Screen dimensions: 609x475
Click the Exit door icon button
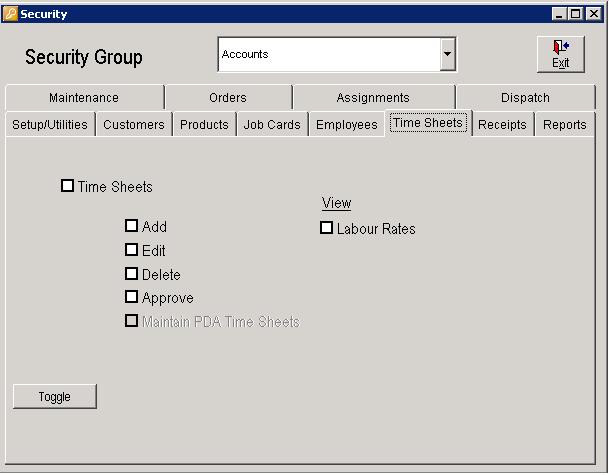click(x=560, y=54)
